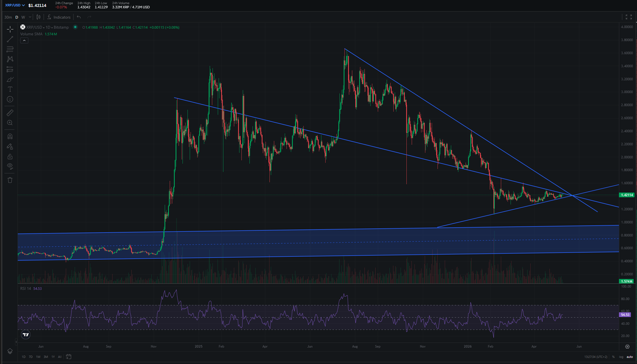
Task: Open the Indicators dialog
Action: pos(59,17)
